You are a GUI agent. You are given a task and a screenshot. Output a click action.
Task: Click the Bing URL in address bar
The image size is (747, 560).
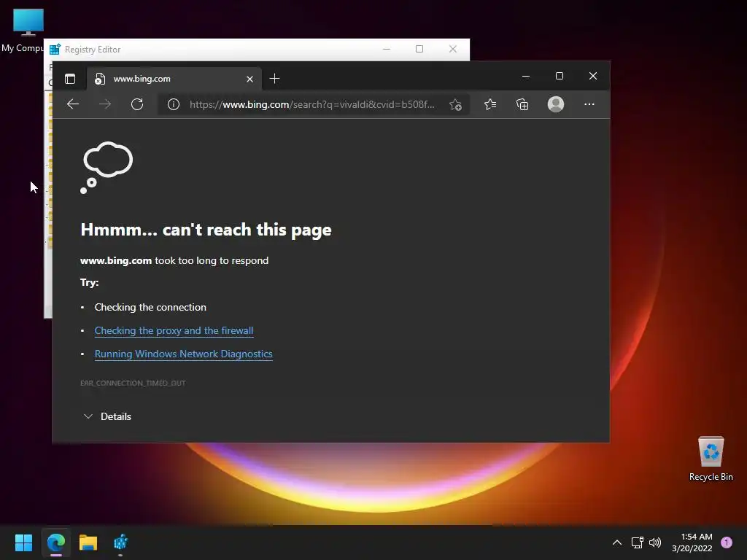[312, 104]
